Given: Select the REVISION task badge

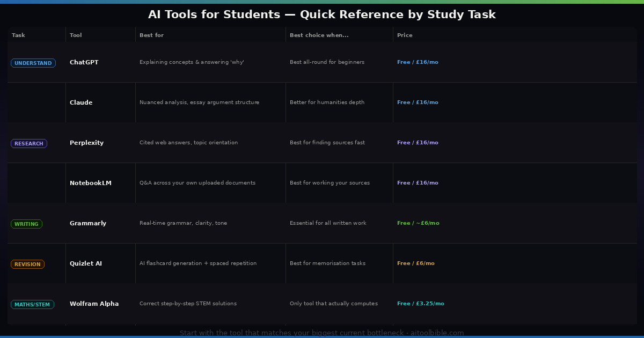Looking at the screenshot, I should point(27,264).
